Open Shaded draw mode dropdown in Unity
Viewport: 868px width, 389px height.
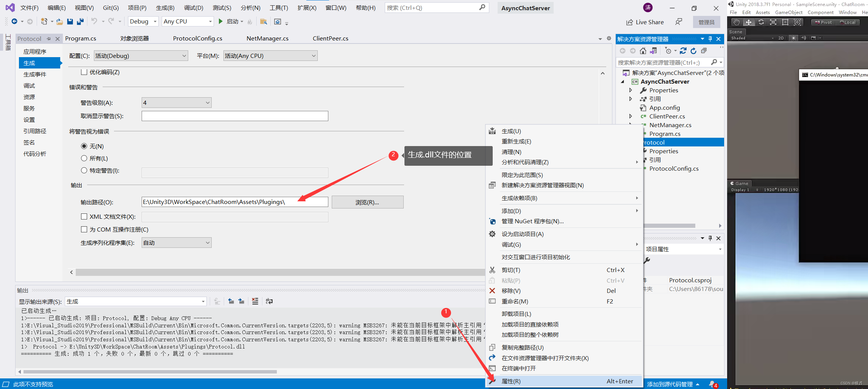(752, 38)
